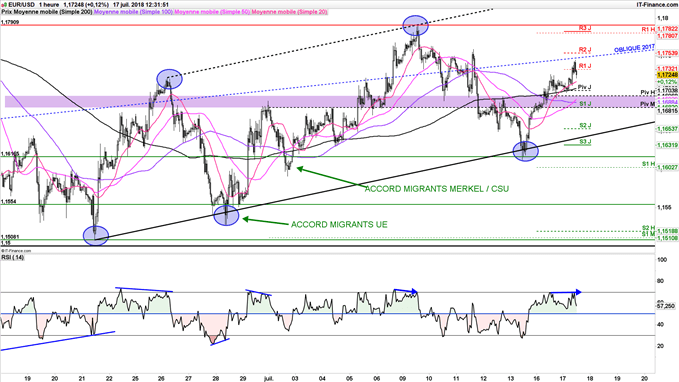Open the IT-Finance.com link at top right
This screenshot has width=679, height=382.
[656, 4]
